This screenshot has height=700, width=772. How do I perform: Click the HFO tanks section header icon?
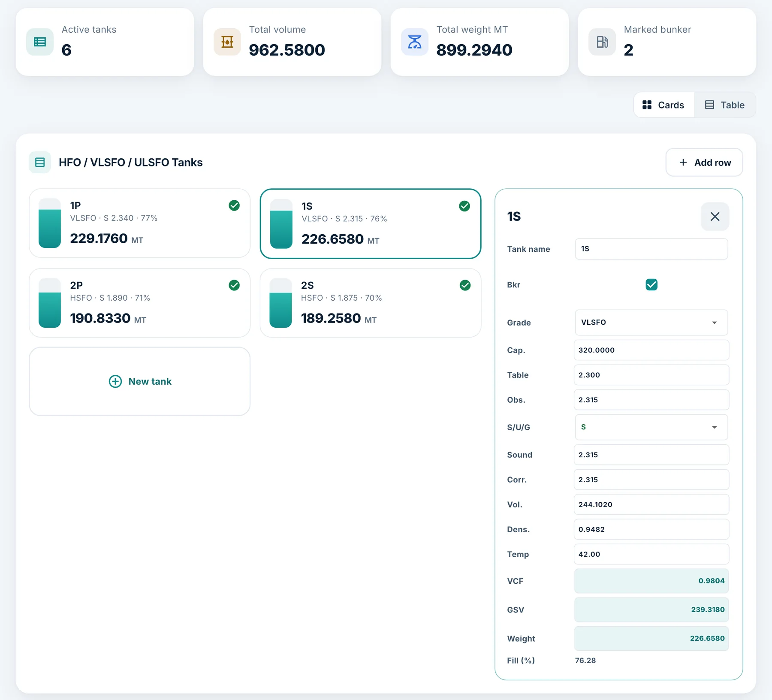40,163
